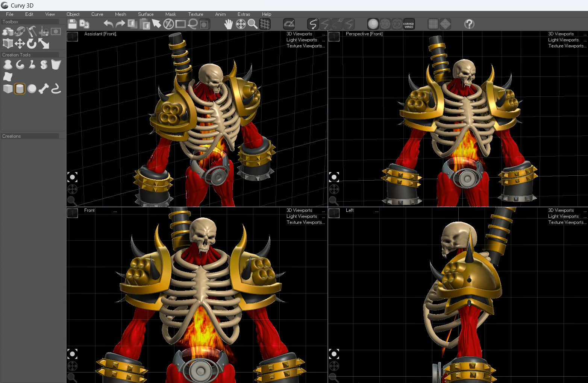Choose the lasso selection tool
This screenshot has height=383, width=588.
(x=192, y=24)
